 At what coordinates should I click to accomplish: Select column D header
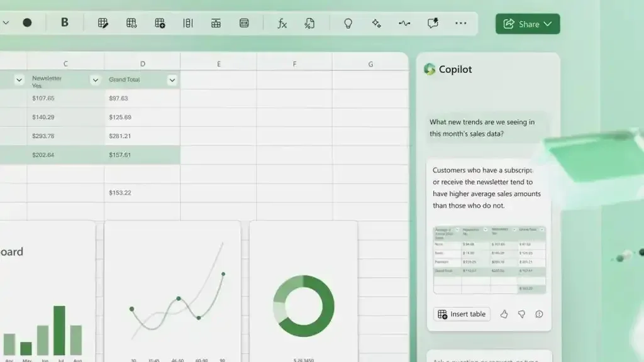(x=142, y=63)
